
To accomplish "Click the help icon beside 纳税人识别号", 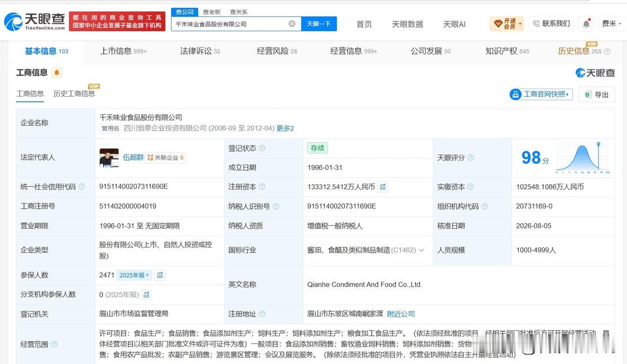I will tap(276, 206).
